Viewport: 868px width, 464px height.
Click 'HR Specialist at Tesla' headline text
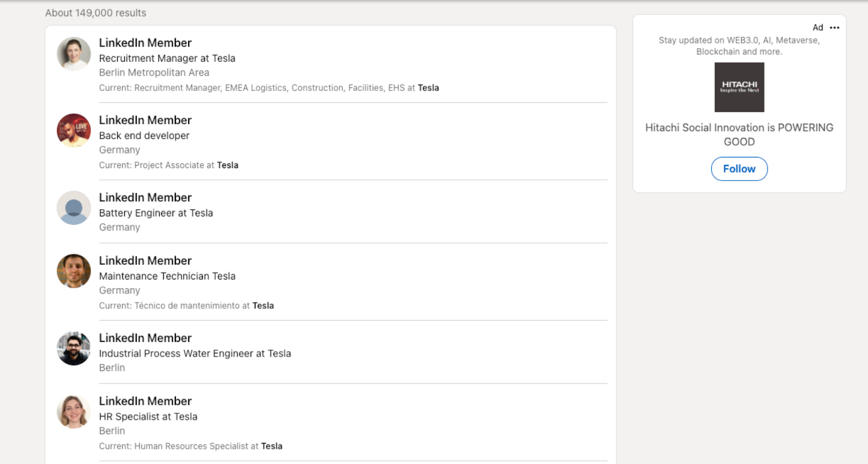coord(148,417)
